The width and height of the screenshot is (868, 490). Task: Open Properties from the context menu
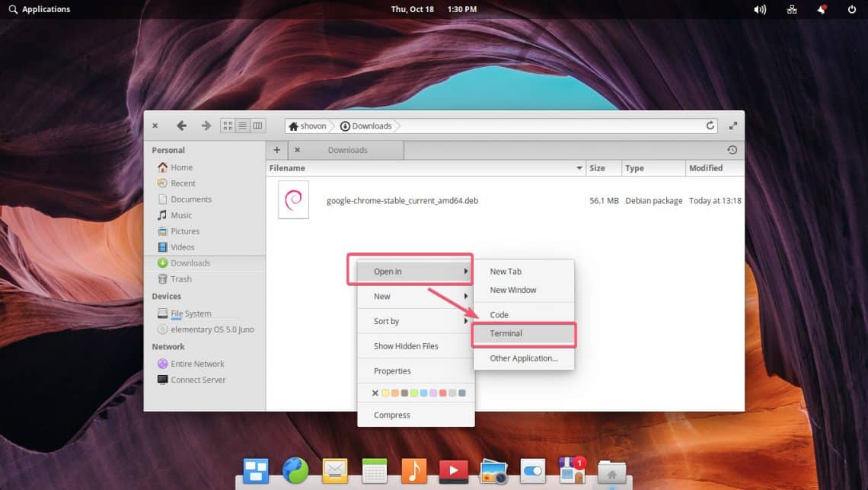click(392, 371)
